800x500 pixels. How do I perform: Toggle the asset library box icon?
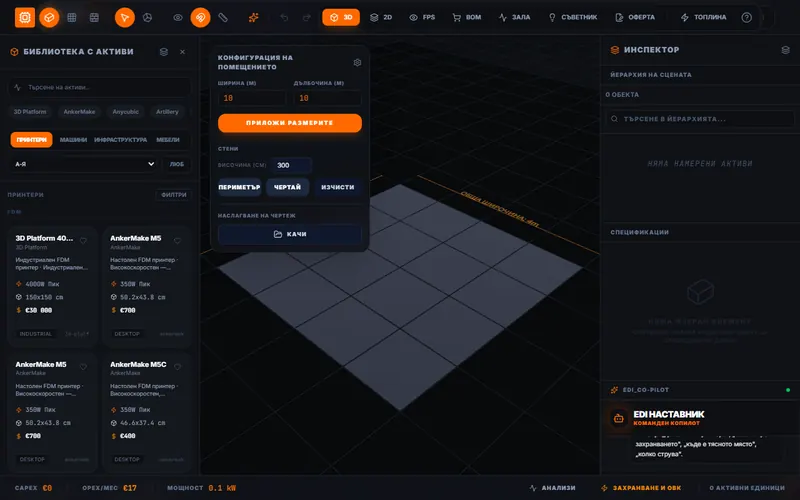(49, 17)
